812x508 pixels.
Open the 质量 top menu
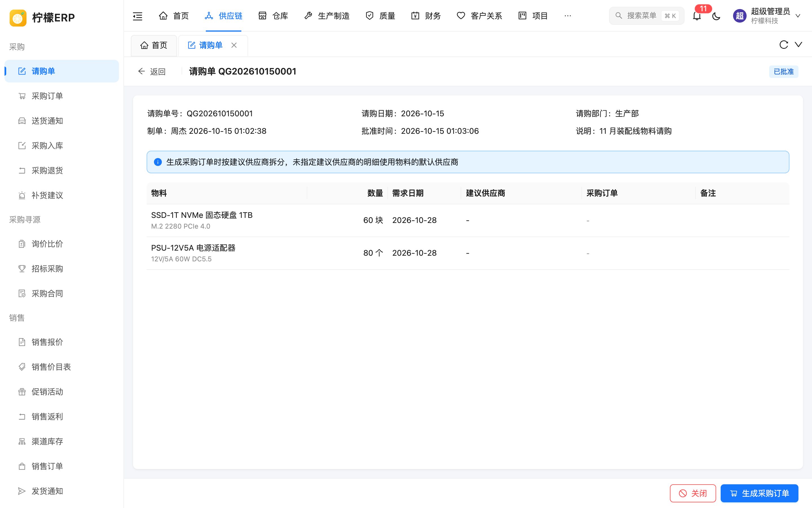(x=380, y=16)
